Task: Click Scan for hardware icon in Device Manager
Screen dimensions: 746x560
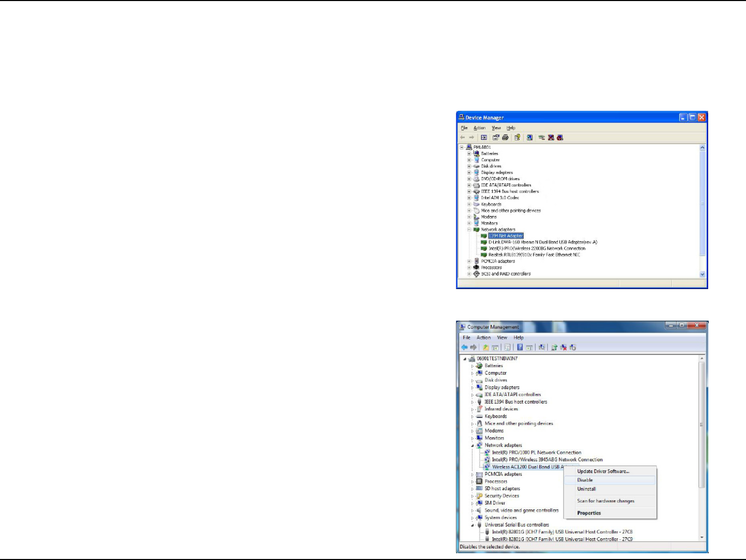Action: point(529,138)
